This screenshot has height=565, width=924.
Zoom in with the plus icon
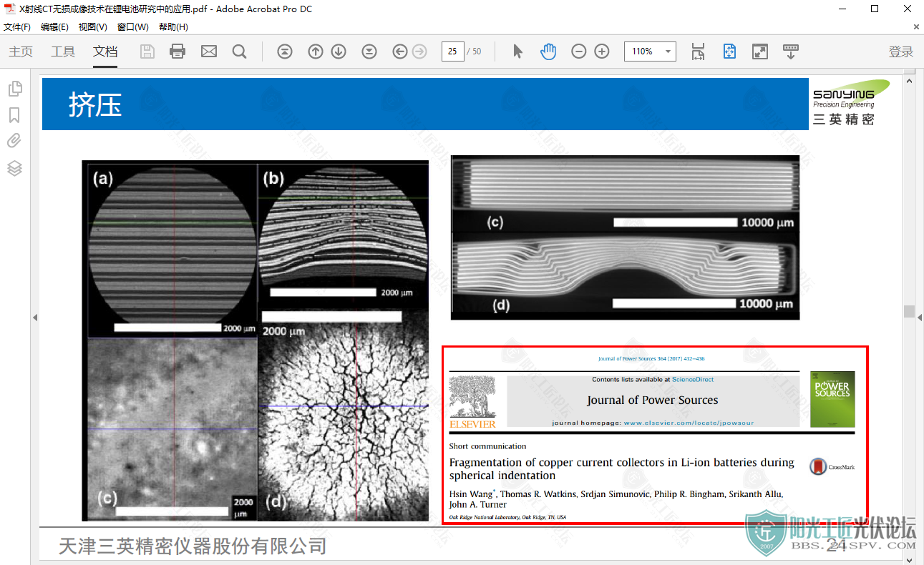(602, 51)
